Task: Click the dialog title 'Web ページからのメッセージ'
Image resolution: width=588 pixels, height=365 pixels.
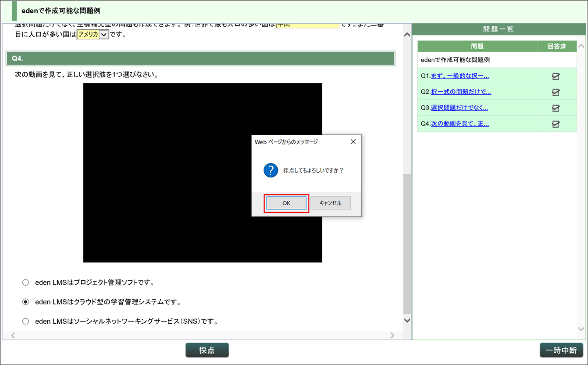Action: (286, 142)
